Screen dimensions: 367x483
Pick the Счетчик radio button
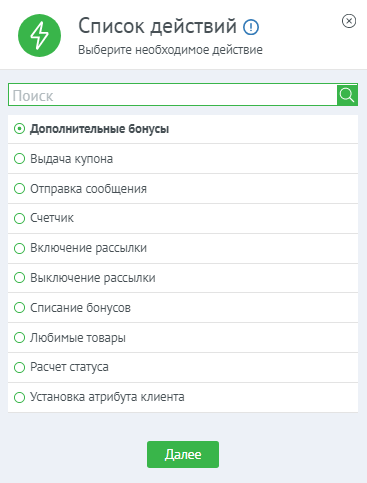tap(19, 218)
